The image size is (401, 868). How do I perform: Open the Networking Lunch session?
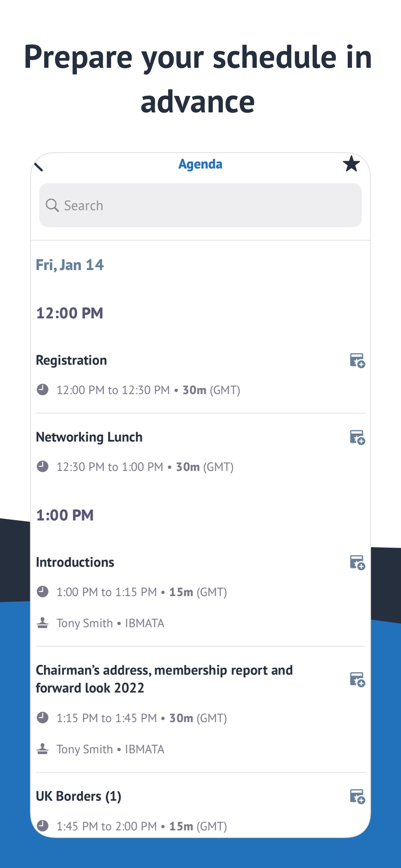coord(200,451)
